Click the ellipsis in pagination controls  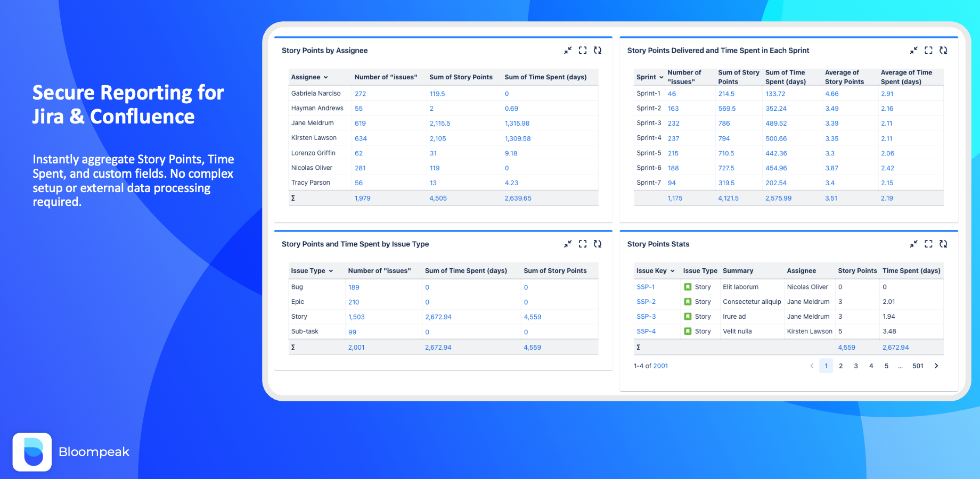coord(900,366)
